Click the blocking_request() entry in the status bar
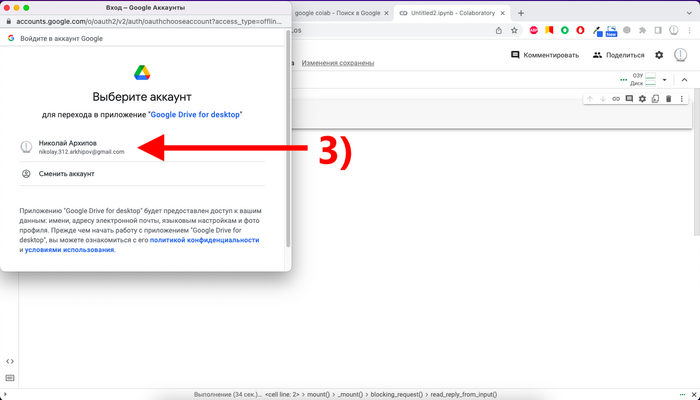Screen dimensions: 700x400 tap(396, 395)
